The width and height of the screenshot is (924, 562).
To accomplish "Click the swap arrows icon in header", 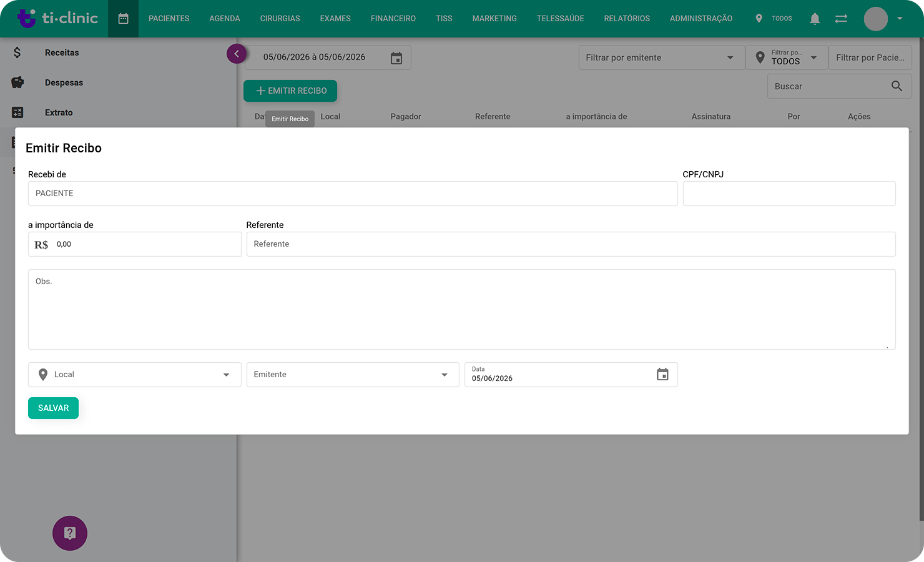I will [x=841, y=19].
